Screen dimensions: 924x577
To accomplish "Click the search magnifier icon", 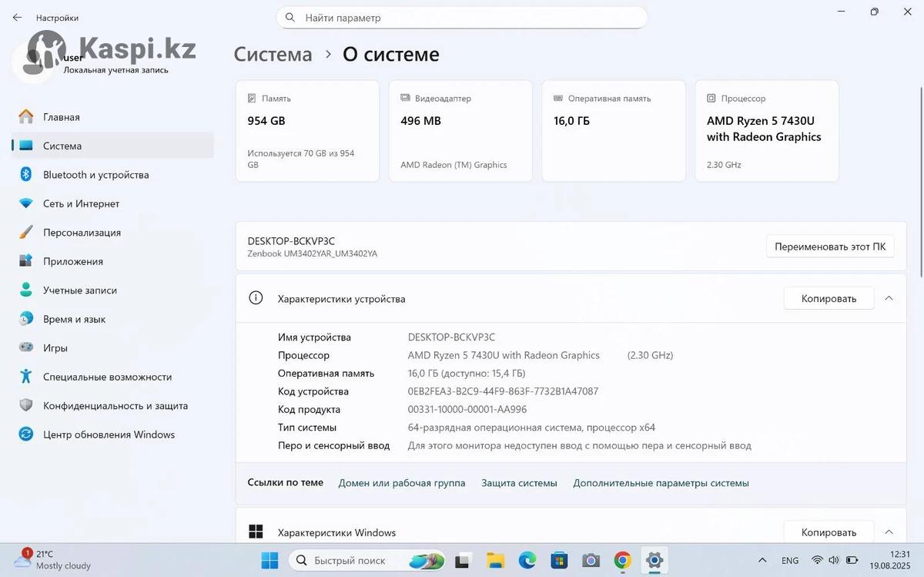I will pyautogui.click(x=290, y=17).
